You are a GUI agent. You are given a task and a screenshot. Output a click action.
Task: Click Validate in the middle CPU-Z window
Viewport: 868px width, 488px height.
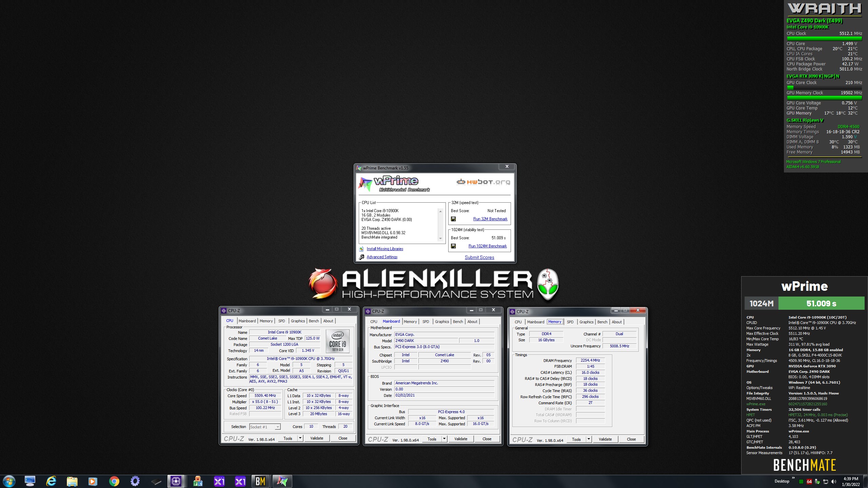pyautogui.click(x=461, y=439)
